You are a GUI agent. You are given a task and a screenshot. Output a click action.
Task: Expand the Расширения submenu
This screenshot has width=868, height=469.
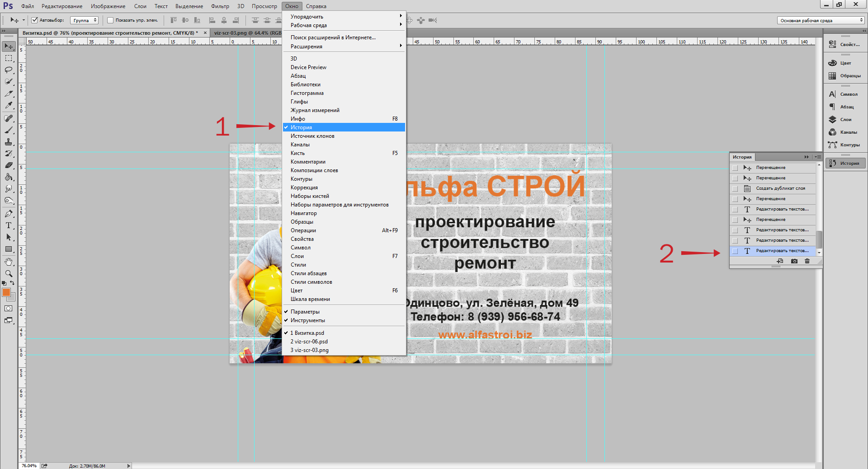[344, 47]
